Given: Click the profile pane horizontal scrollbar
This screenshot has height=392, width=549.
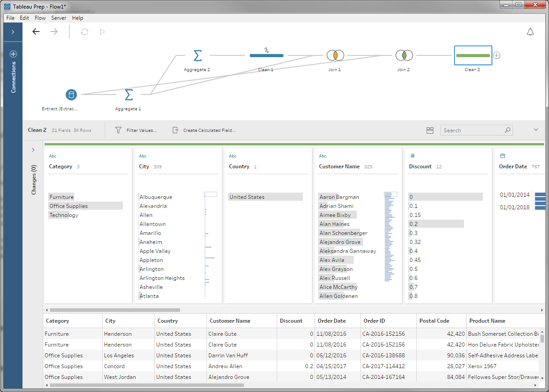Looking at the screenshot, I should point(115,310).
